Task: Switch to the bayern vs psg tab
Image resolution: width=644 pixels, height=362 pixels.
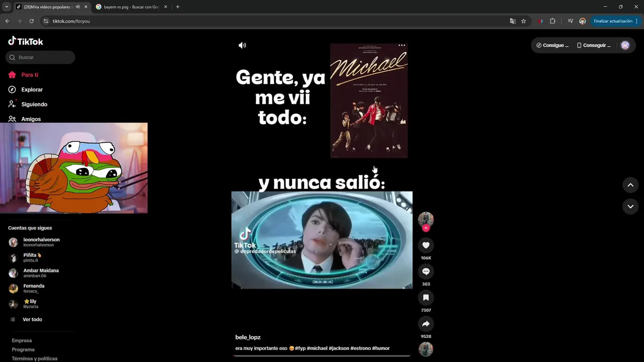Action: click(x=131, y=7)
